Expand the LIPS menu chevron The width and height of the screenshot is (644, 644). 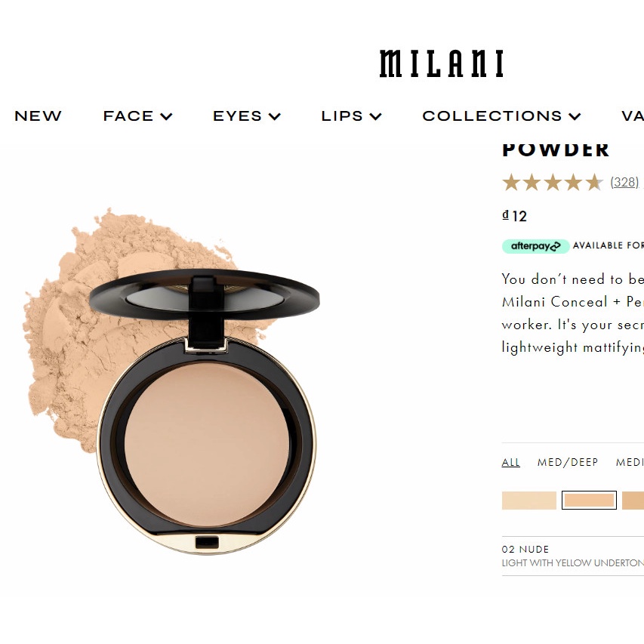tap(376, 117)
